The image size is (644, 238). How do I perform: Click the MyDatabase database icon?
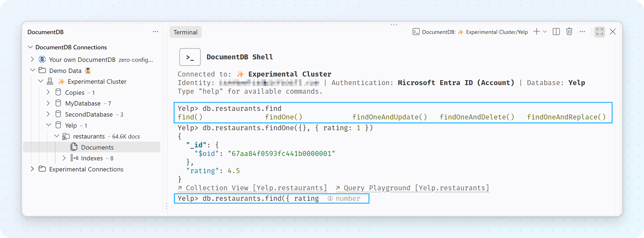point(58,103)
